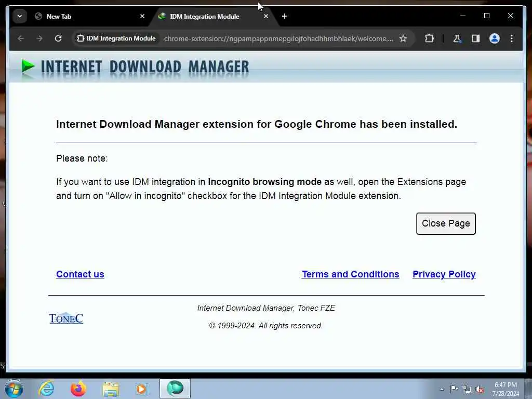This screenshot has width=532, height=399.
Task: Close the IDM Integration Module tab
Action: 266,16
